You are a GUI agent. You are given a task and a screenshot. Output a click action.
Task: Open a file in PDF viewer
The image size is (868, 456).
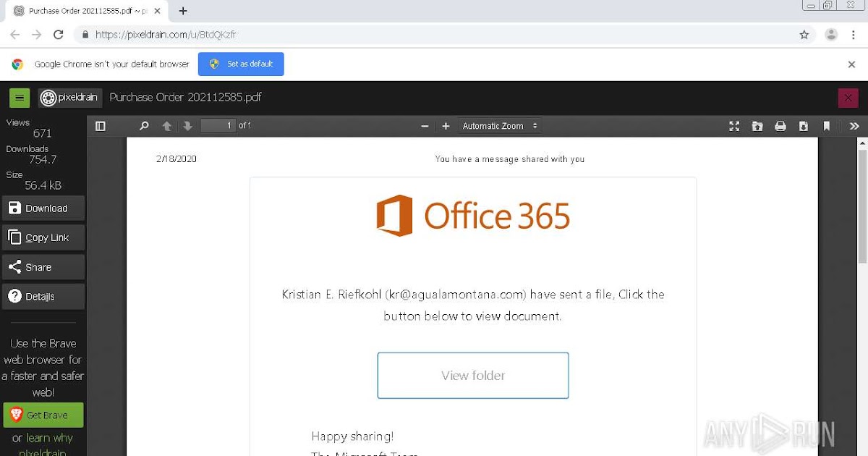coord(757,126)
